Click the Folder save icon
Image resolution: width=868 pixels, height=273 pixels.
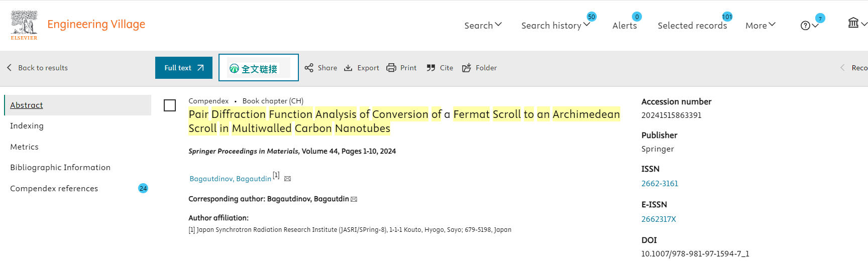tap(467, 68)
